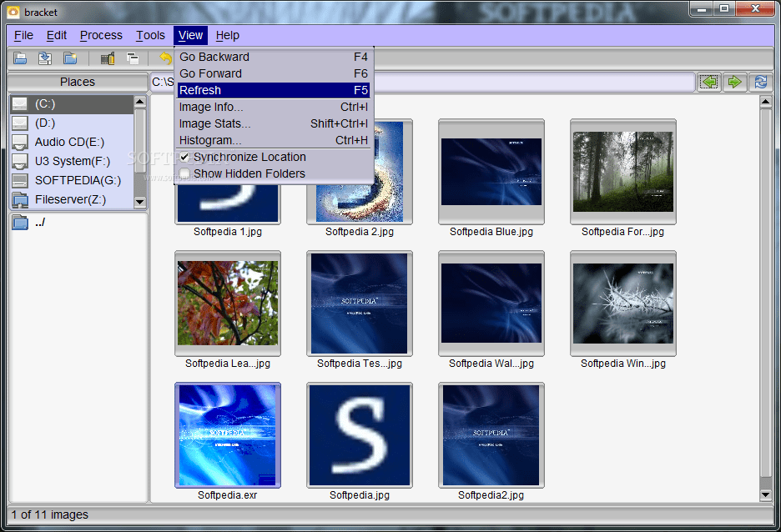Viewport: 781px width, 532px height.
Task: Open the Edit menu
Action: coord(56,35)
